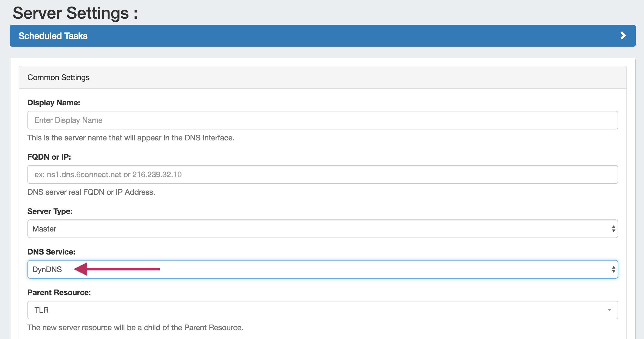Click the up-down arrows on DNS Service select
Screen dimensions: 644x339
[613, 269]
